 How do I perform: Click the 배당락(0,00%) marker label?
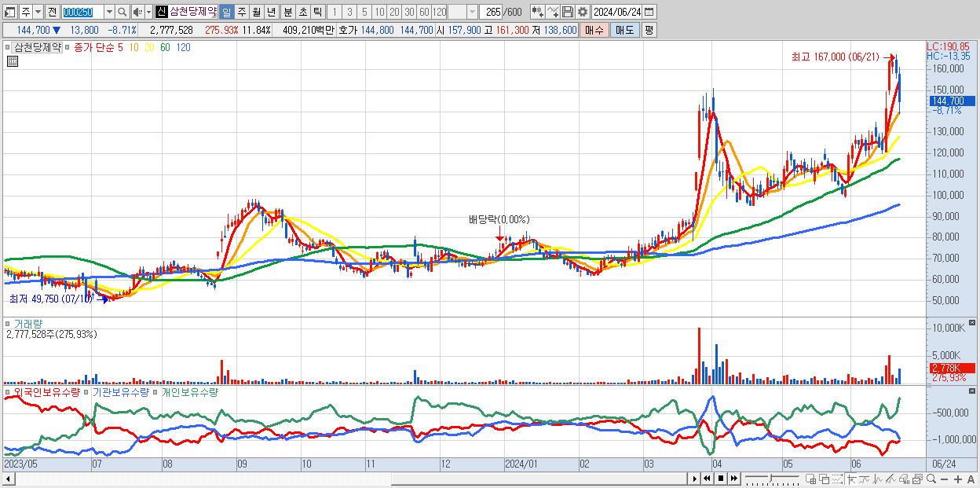[499, 220]
